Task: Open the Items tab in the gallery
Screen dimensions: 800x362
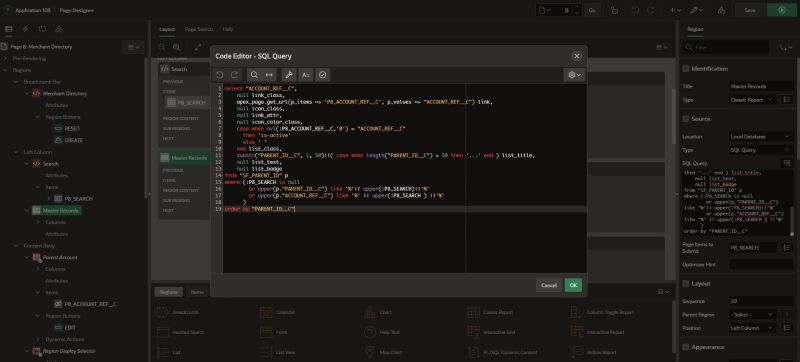Action: click(x=197, y=292)
